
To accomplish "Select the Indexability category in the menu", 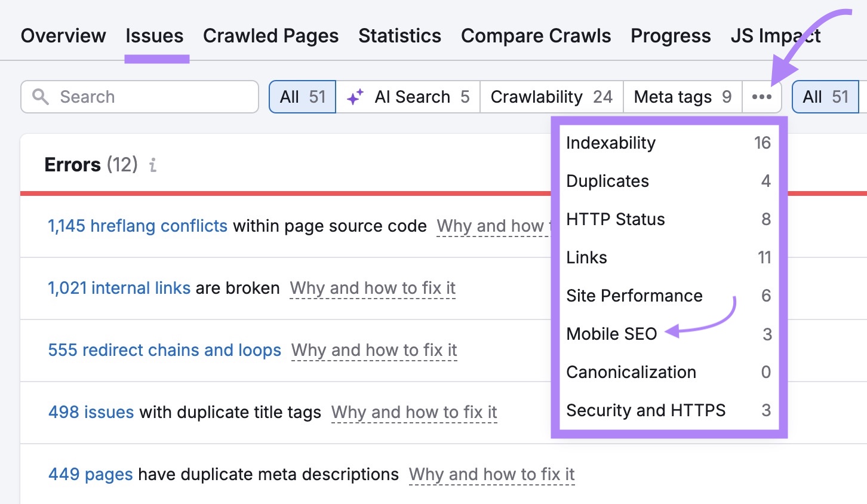I will point(610,143).
